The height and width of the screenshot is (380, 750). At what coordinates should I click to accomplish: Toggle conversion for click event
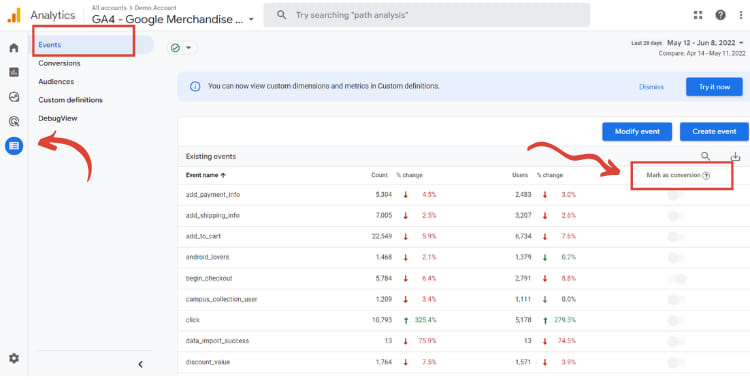point(675,320)
